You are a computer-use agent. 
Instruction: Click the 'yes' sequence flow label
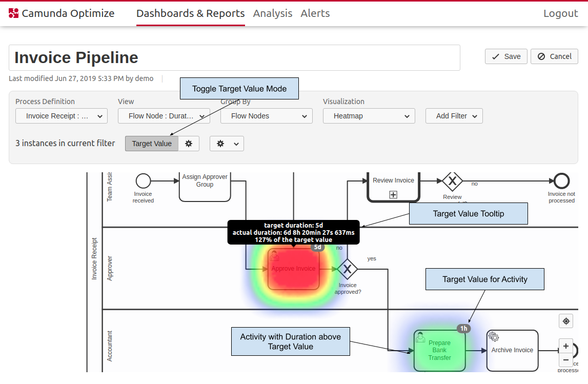coord(372,258)
